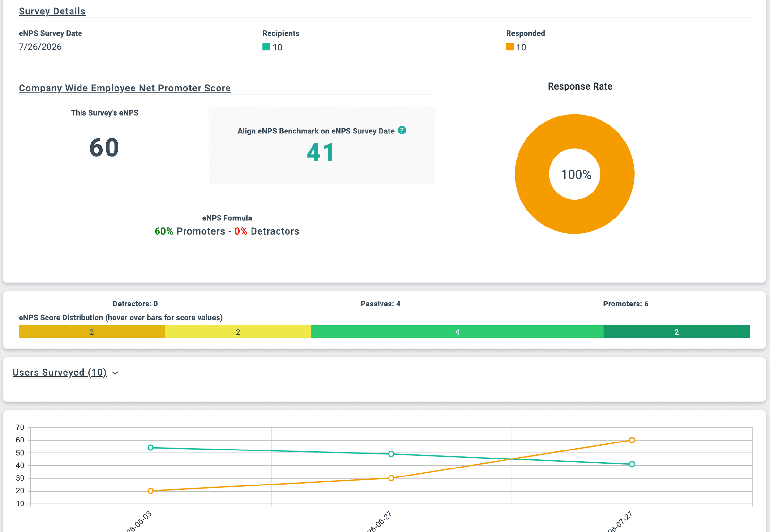This screenshot has width=770, height=532.
Task: Click the benchmark help question-mark icon
Action: (402, 130)
